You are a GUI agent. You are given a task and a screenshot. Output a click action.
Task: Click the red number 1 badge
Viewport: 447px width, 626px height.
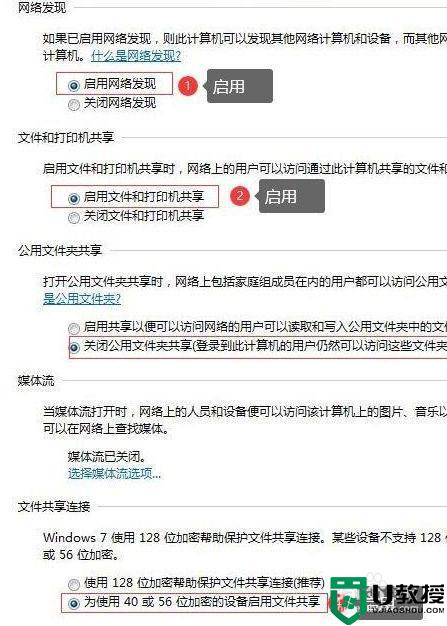(x=188, y=86)
